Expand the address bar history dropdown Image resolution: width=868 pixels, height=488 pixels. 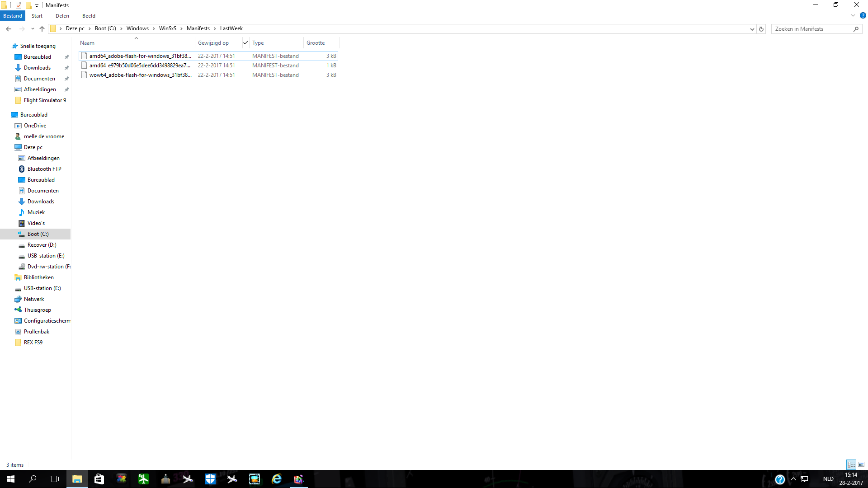[x=752, y=29]
